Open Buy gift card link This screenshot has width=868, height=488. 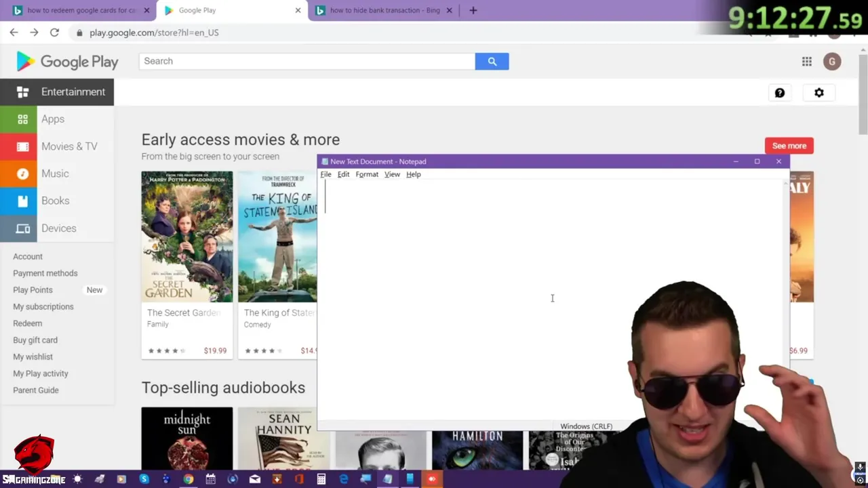pyautogui.click(x=35, y=340)
